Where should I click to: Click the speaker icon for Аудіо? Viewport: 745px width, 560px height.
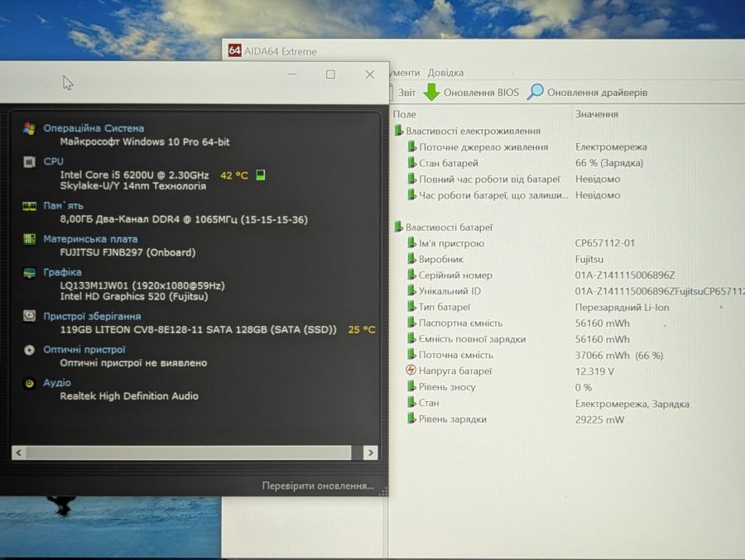[x=29, y=383]
